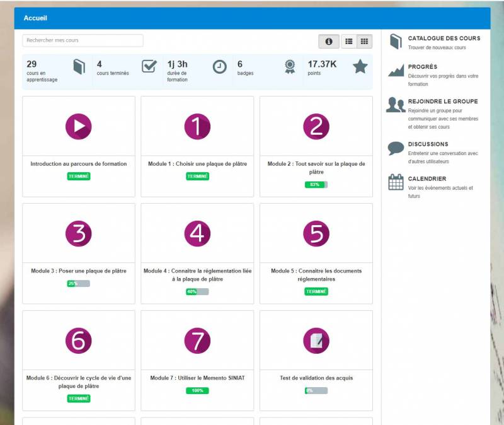Open the Accueil tab in header
This screenshot has height=425, width=504.
[35, 18]
